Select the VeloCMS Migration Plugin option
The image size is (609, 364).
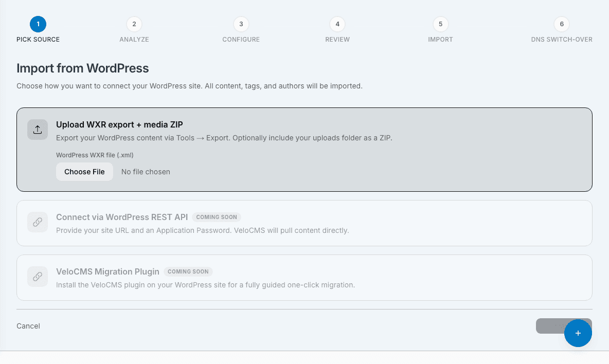pyautogui.click(x=304, y=278)
